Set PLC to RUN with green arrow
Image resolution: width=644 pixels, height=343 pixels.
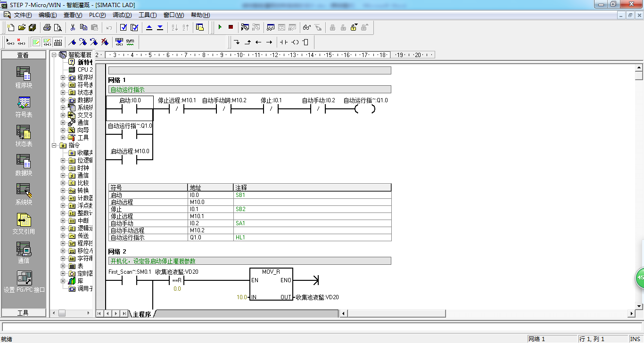click(x=220, y=27)
